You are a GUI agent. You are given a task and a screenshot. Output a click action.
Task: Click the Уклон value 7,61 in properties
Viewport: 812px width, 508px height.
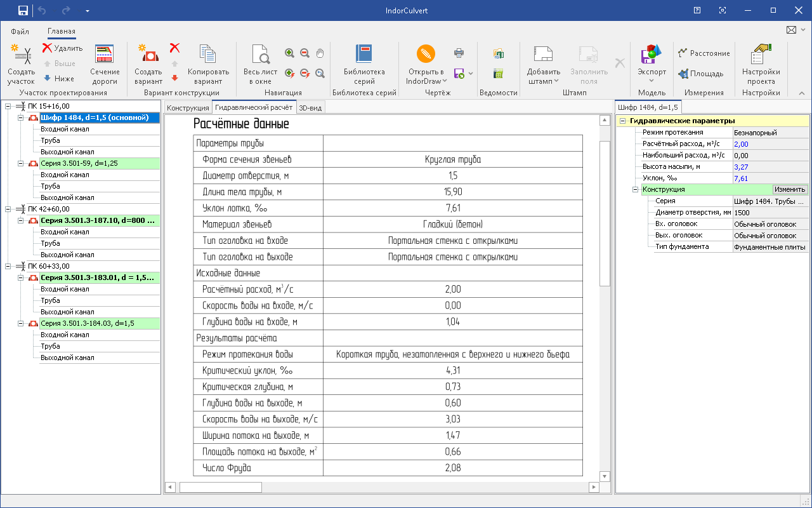(771, 178)
